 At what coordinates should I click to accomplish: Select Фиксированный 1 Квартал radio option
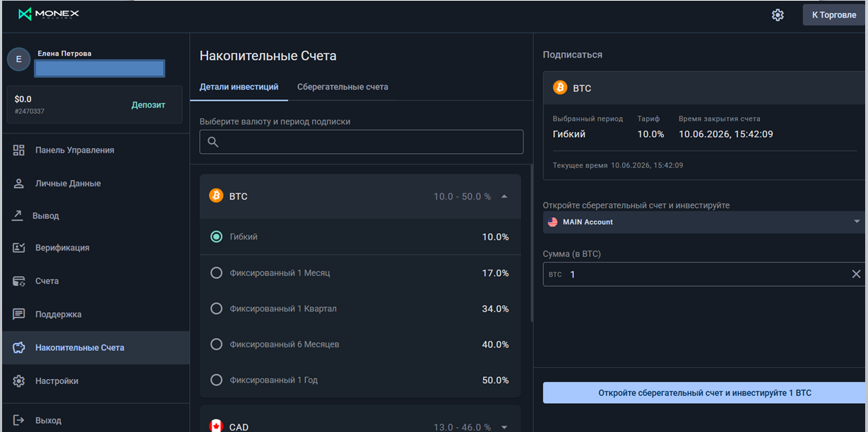217,308
